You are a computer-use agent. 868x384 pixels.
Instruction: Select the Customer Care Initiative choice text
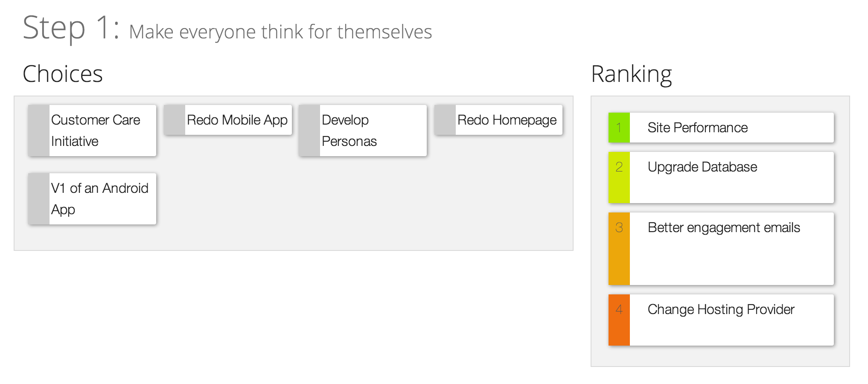[x=96, y=131]
